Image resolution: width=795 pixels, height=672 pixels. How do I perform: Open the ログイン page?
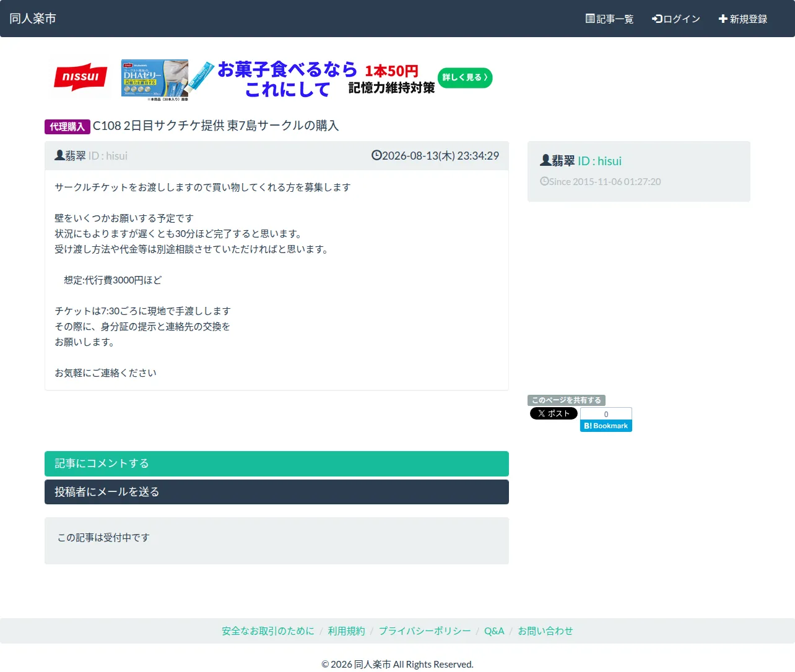pos(676,19)
